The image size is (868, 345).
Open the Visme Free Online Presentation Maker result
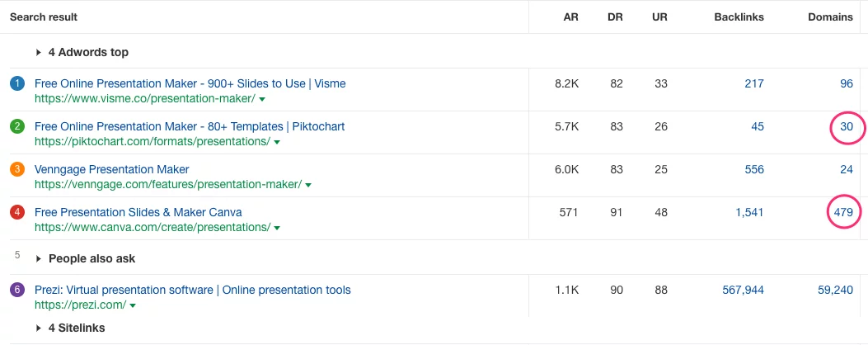190,83
